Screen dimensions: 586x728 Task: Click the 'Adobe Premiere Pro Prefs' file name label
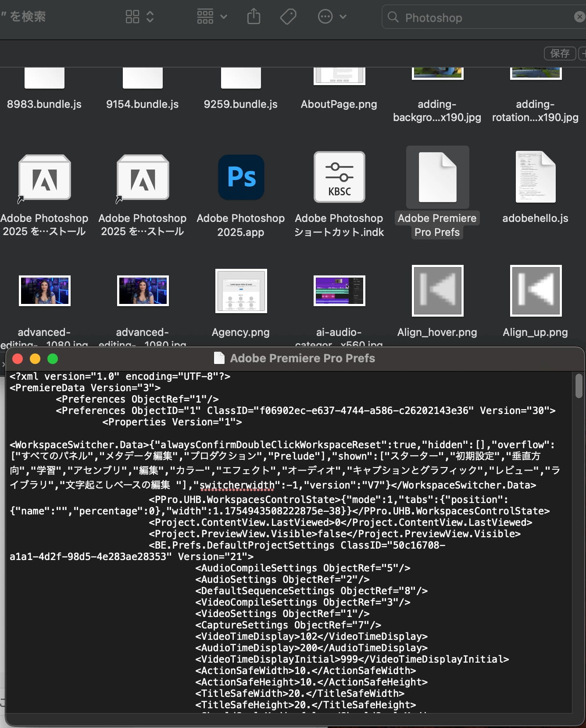pos(437,225)
